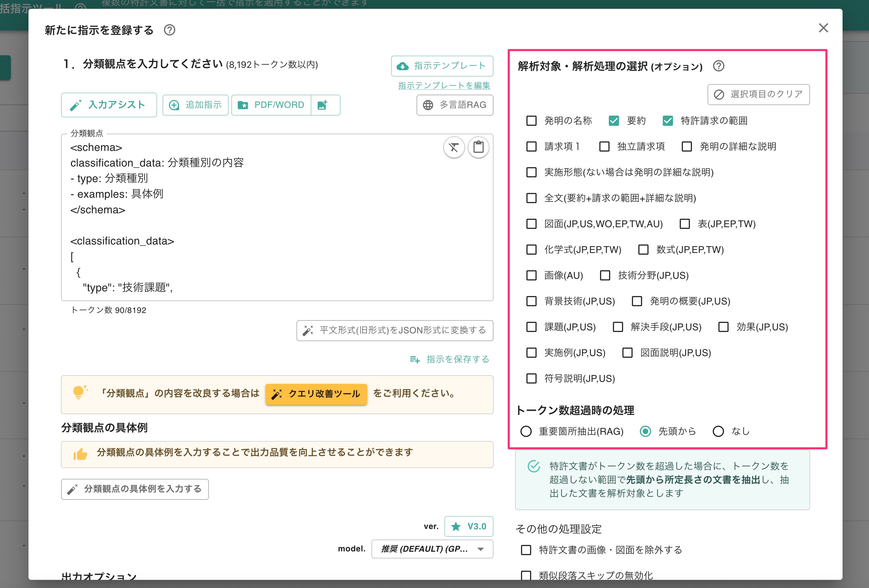The width and height of the screenshot is (869, 588).
Task: Click the V3.0 version button
Action: (468, 526)
